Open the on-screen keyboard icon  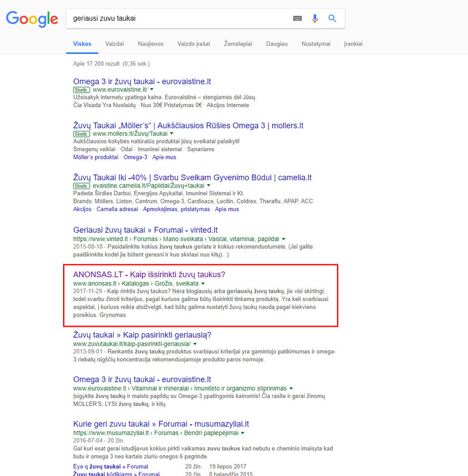coord(297,18)
